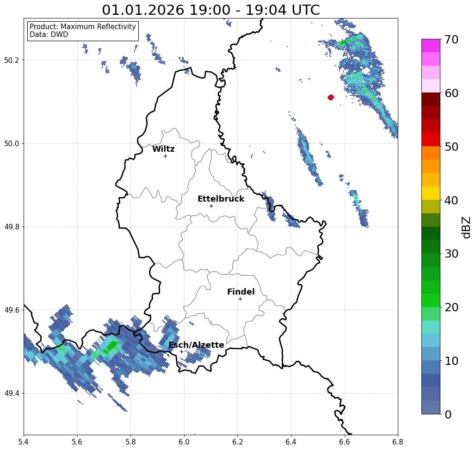The height and width of the screenshot is (450, 476).
Task: Click the dBZ colorbar label
Action: coord(466,227)
